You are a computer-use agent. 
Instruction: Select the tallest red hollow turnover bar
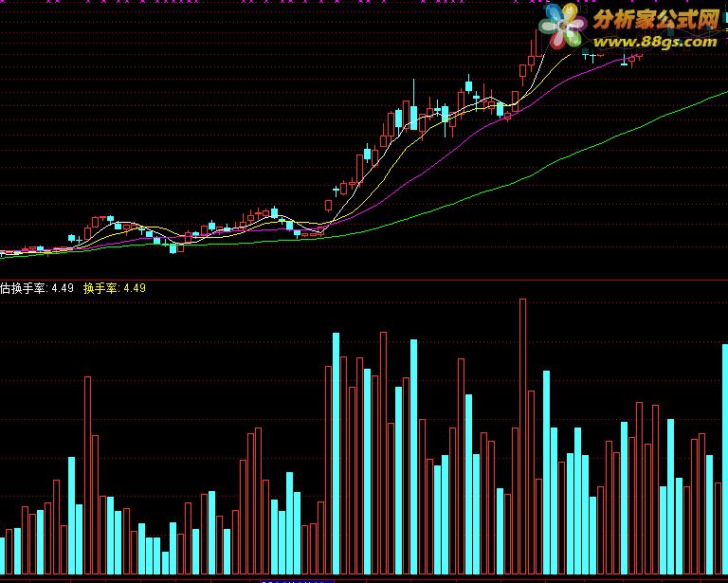click(523, 437)
